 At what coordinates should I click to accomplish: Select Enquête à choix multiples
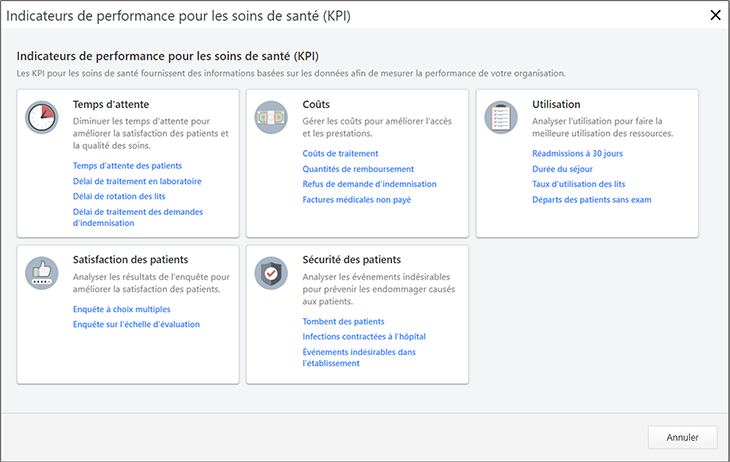point(122,309)
